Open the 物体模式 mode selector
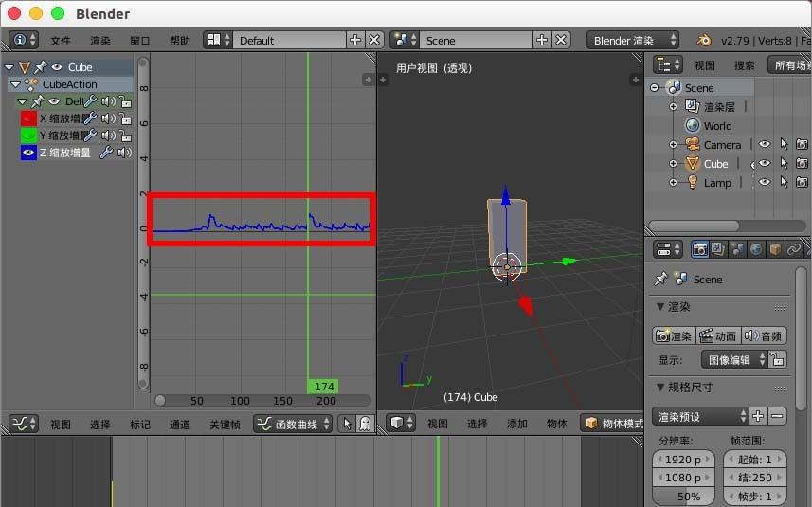 coord(614,423)
